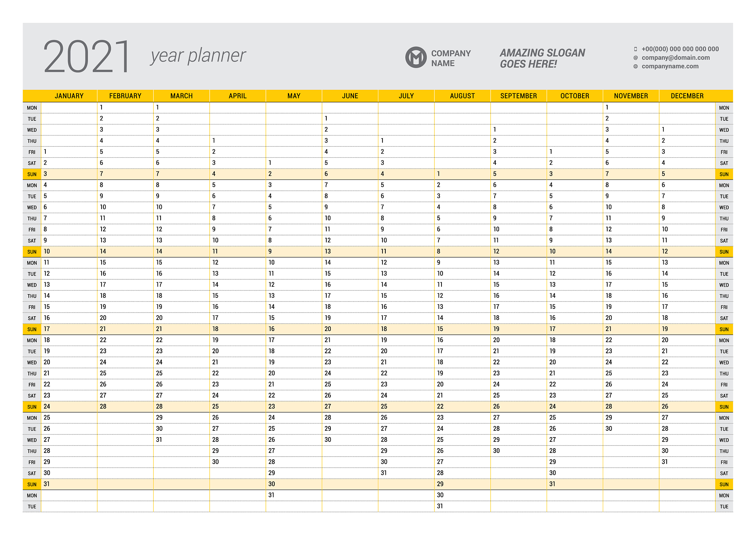Switch to the AUGUST column header
The width and height of the screenshot is (756, 535).
coord(462,96)
